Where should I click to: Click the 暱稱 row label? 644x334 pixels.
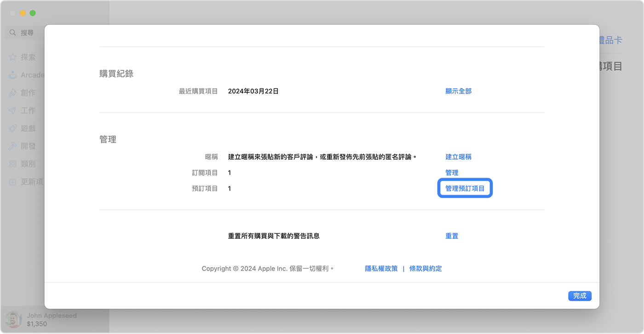coord(212,157)
